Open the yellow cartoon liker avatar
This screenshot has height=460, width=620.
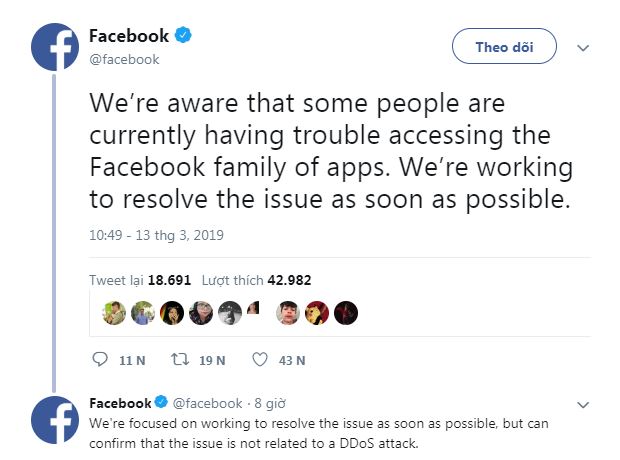(x=317, y=312)
